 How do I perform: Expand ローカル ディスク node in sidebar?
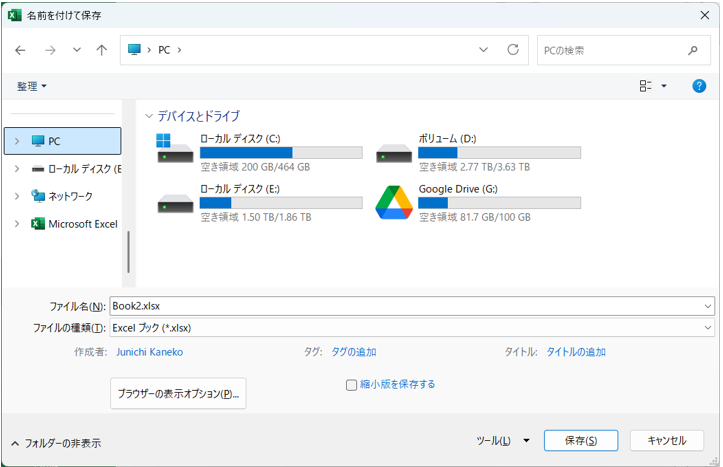17,169
